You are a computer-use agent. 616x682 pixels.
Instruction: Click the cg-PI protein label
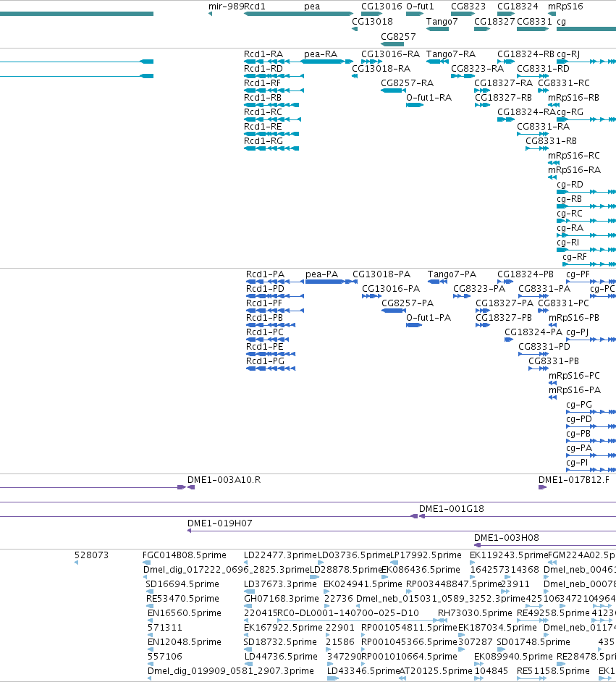(577, 463)
